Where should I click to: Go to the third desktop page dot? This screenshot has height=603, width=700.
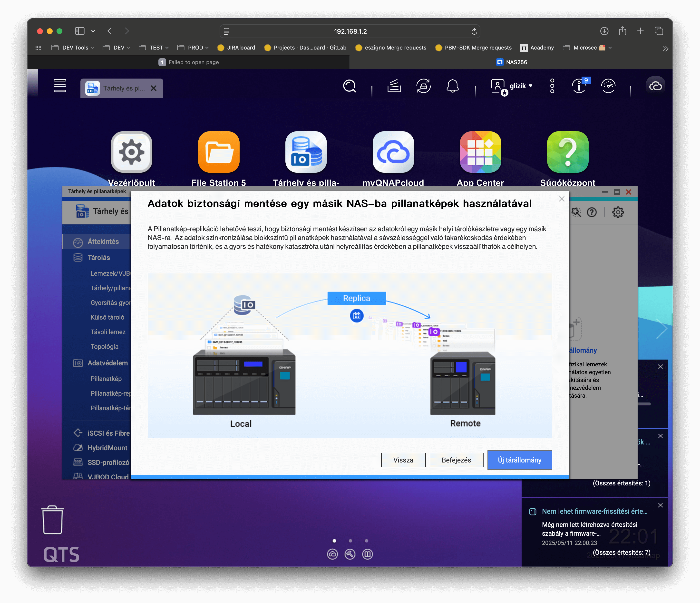367,541
